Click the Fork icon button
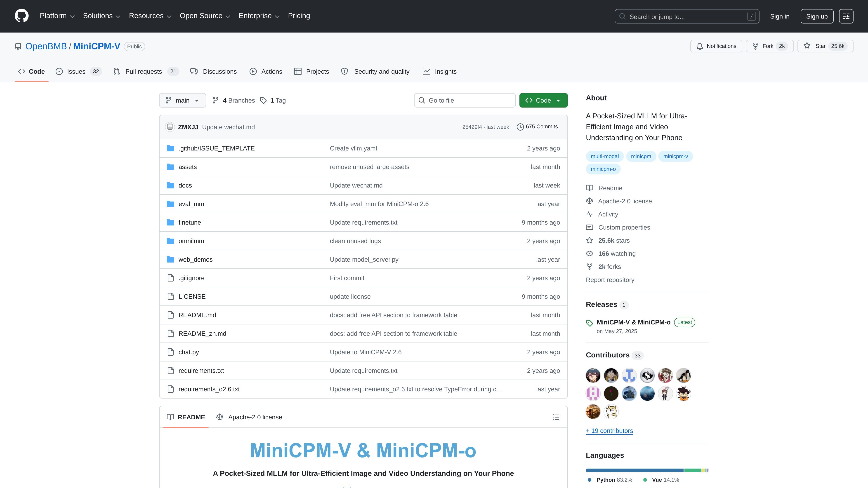This screenshot has width=868, height=488. point(770,46)
